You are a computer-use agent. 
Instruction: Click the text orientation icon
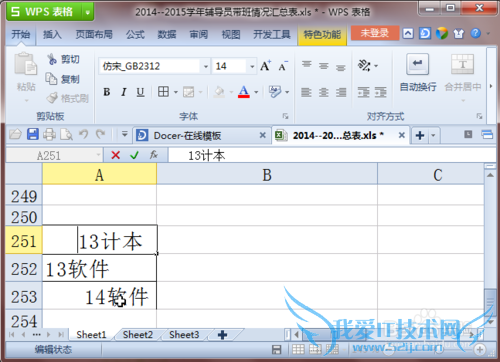coord(364,65)
